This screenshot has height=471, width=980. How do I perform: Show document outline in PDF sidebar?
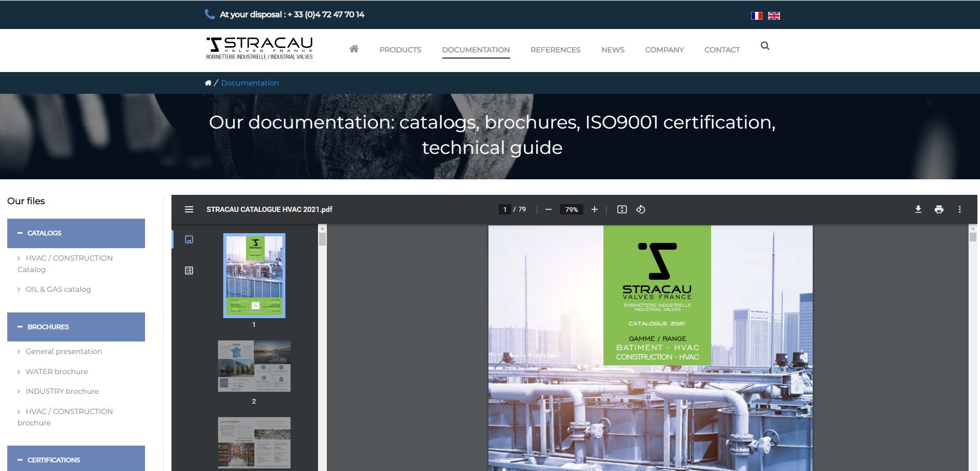189,270
